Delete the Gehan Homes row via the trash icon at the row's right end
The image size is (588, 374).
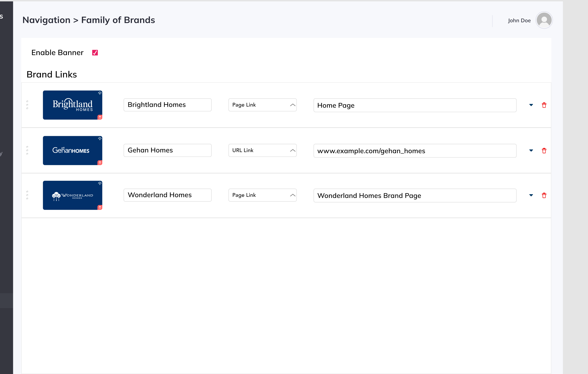(x=544, y=150)
